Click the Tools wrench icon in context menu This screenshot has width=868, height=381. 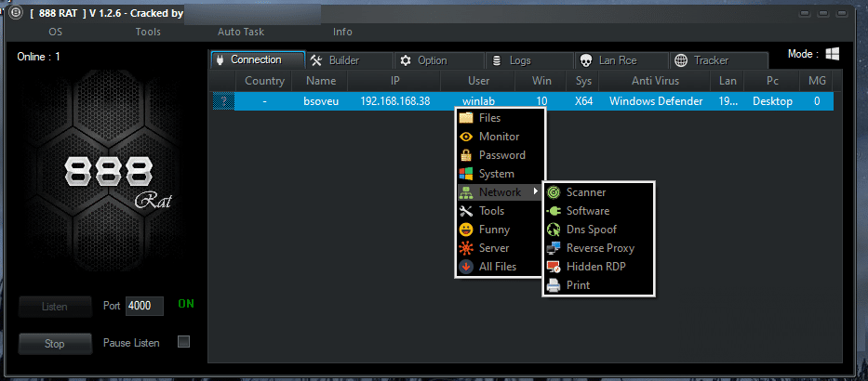[x=466, y=211]
